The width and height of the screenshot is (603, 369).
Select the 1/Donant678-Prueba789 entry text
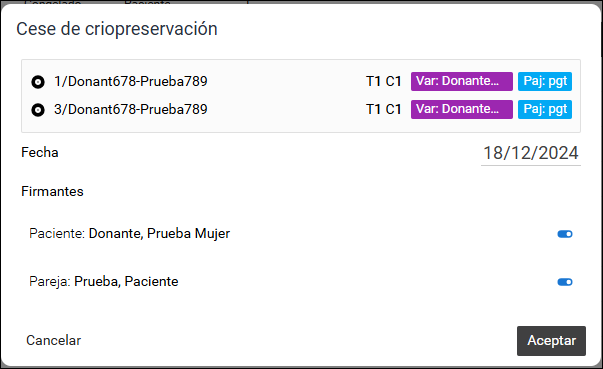pos(130,81)
